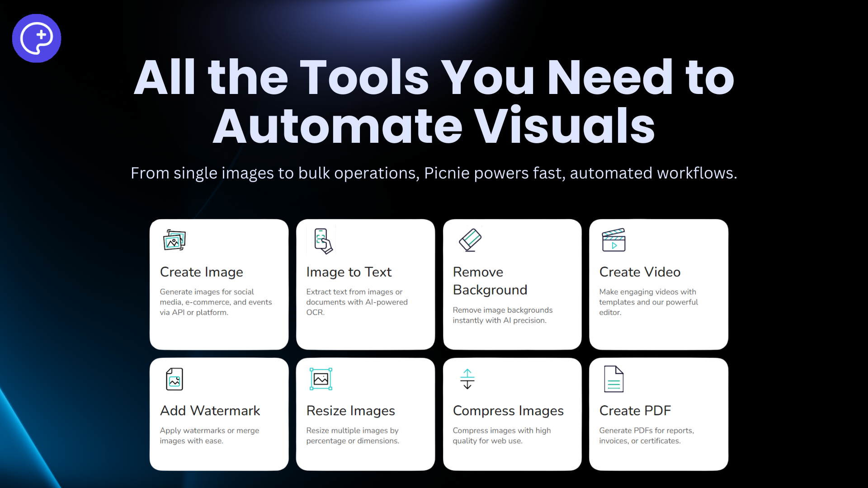The image size is (868, 488).
Task: Click the main headline All the Tools
Action: tap(434, 101)
